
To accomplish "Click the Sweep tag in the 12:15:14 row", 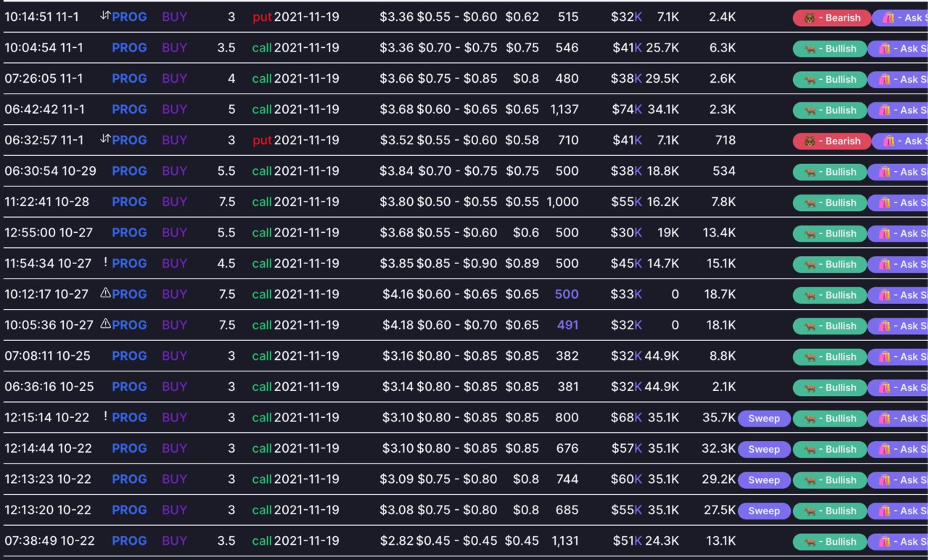I will [x=764, y=419].
